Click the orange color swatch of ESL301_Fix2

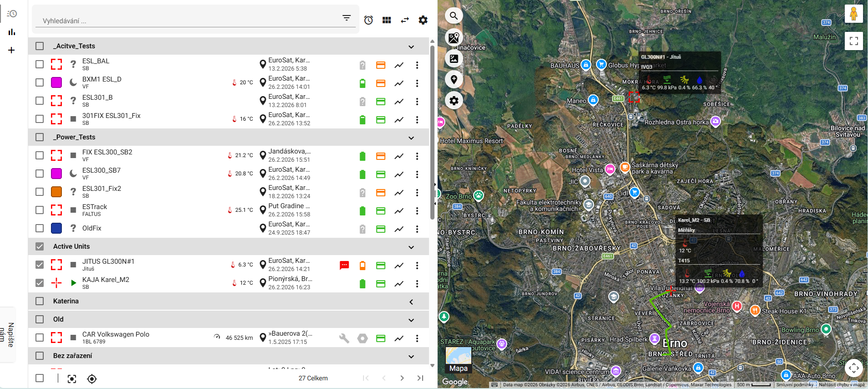click(56, 192)
